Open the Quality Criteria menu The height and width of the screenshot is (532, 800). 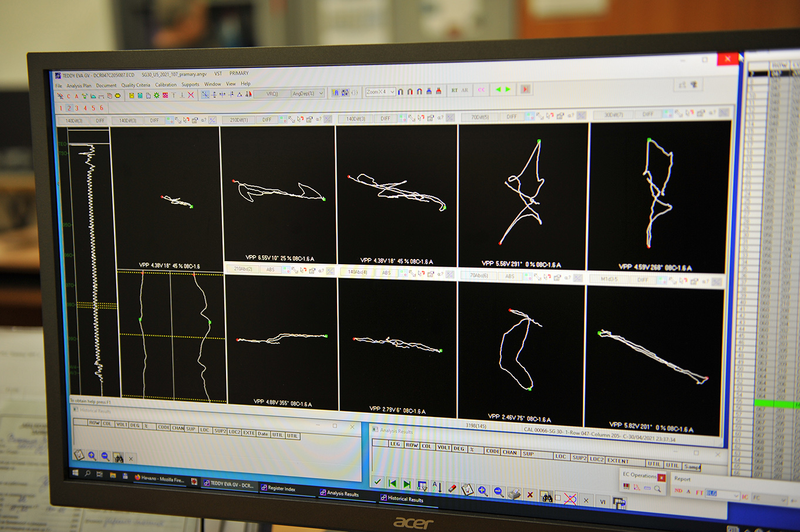(x=136, y=85)
